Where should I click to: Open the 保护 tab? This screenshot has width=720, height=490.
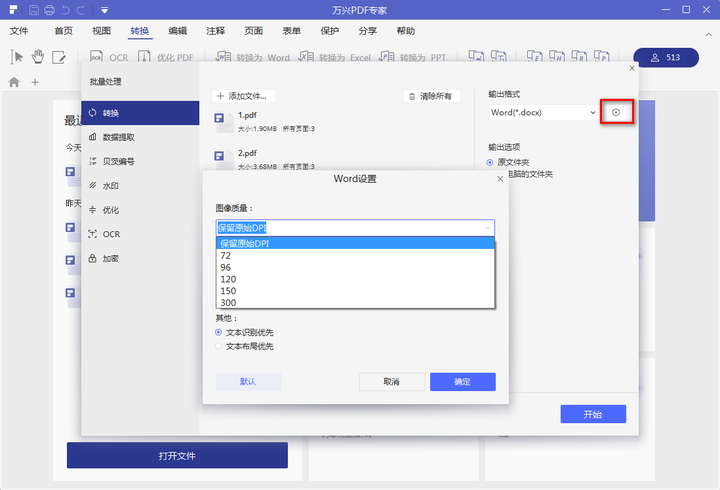(x=330, y=31)
